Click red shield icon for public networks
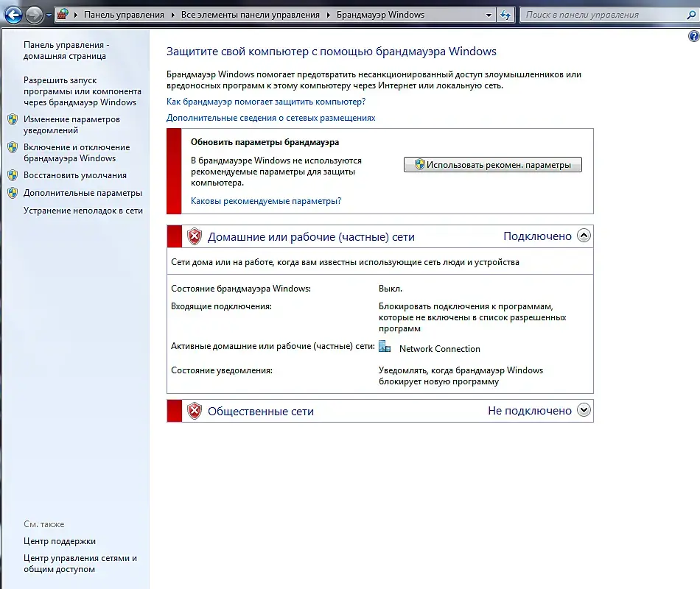The width and height of the screenshot is (700, 589). 195,411
